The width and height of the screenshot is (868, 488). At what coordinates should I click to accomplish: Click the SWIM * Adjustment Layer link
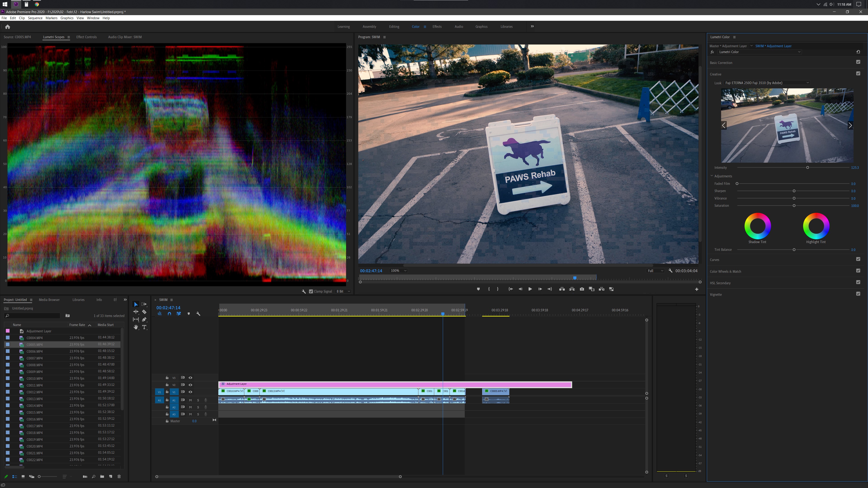pos(774,46)
